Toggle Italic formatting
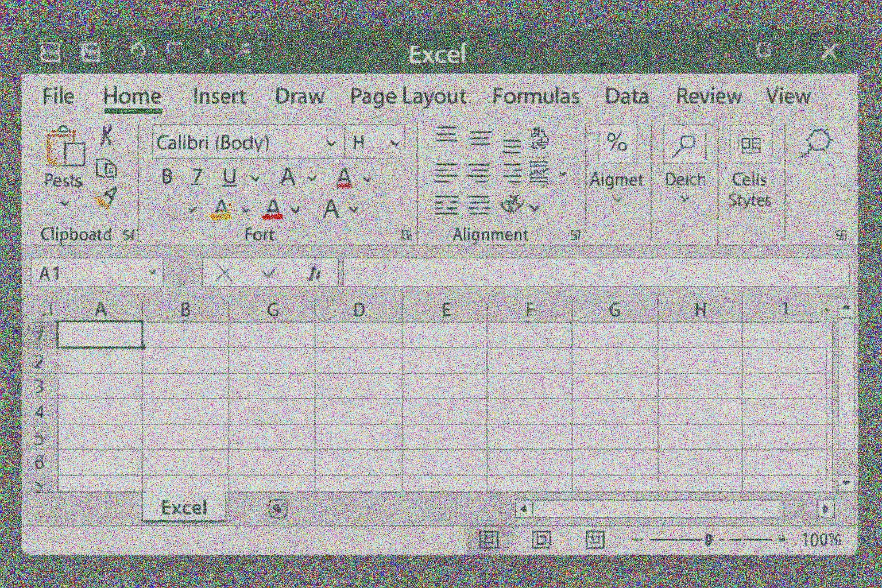Viewport: 882px width, 588px height. pos(197,177)
